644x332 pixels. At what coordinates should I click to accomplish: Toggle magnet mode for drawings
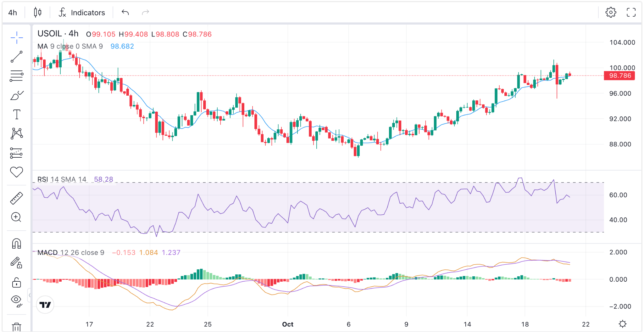17,244
